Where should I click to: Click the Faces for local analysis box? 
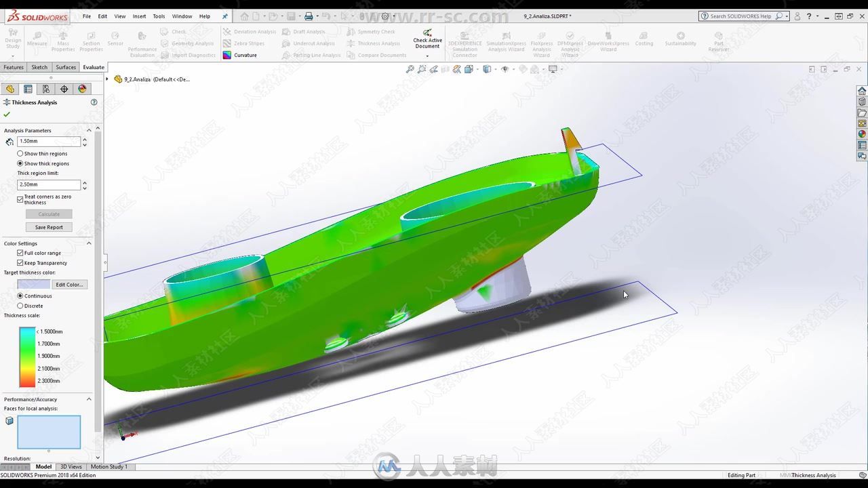(49, 432)
